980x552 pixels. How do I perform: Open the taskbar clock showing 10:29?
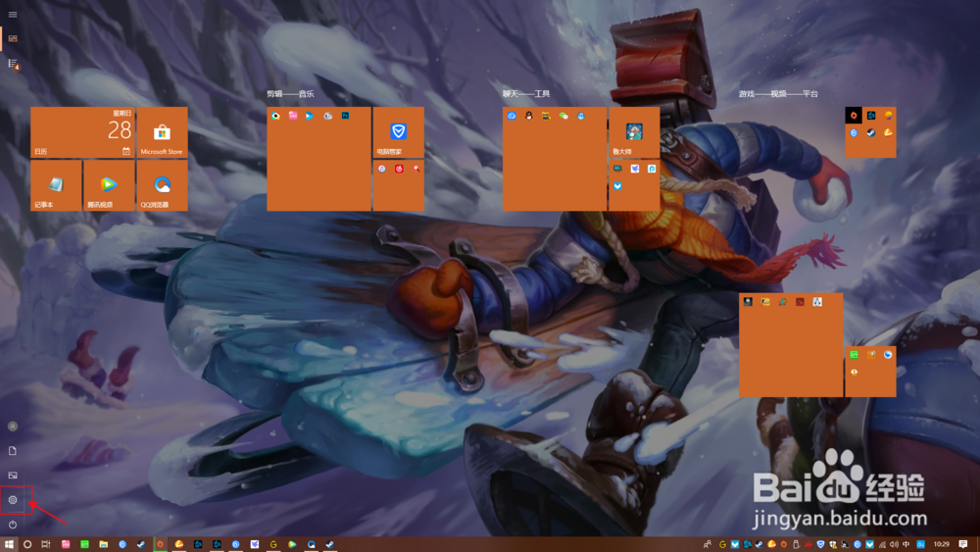[941, 544]
